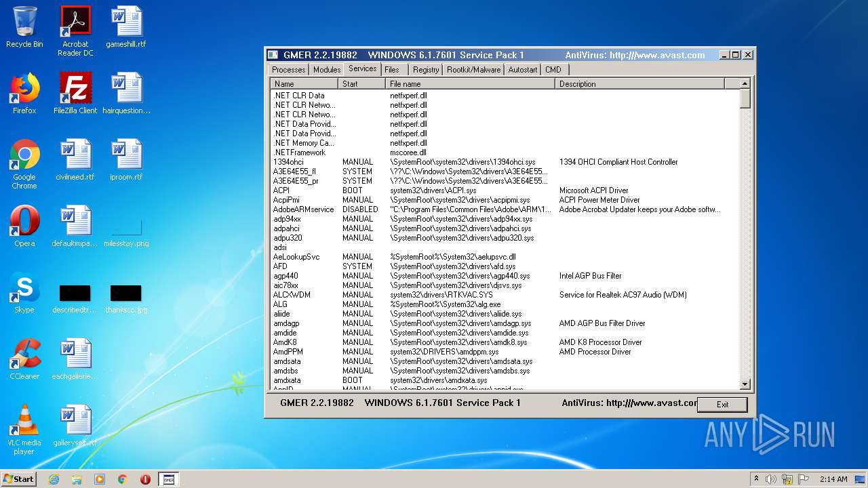This screenshot has width=868, height=488.
Task: Open Acrobat Reader DC shortcut
Action: coord(75,31)
